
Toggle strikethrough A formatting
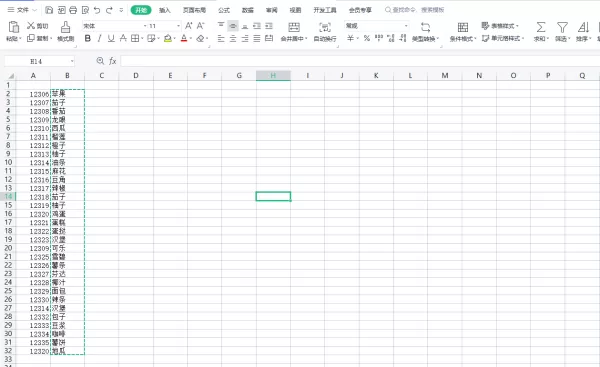(x=123, y=38)
